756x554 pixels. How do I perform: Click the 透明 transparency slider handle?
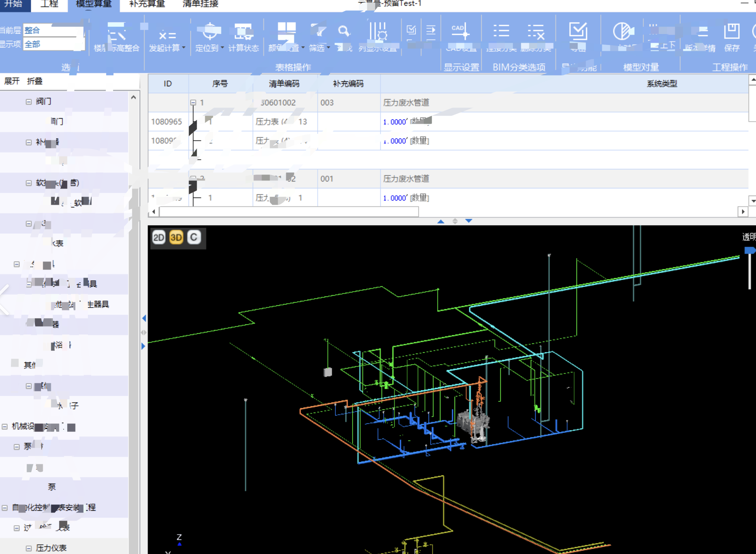tap(750, 251)
